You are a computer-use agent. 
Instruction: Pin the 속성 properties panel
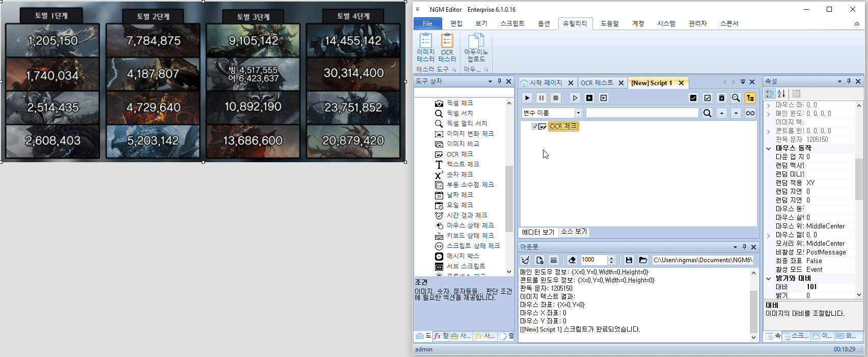(849, 82)
